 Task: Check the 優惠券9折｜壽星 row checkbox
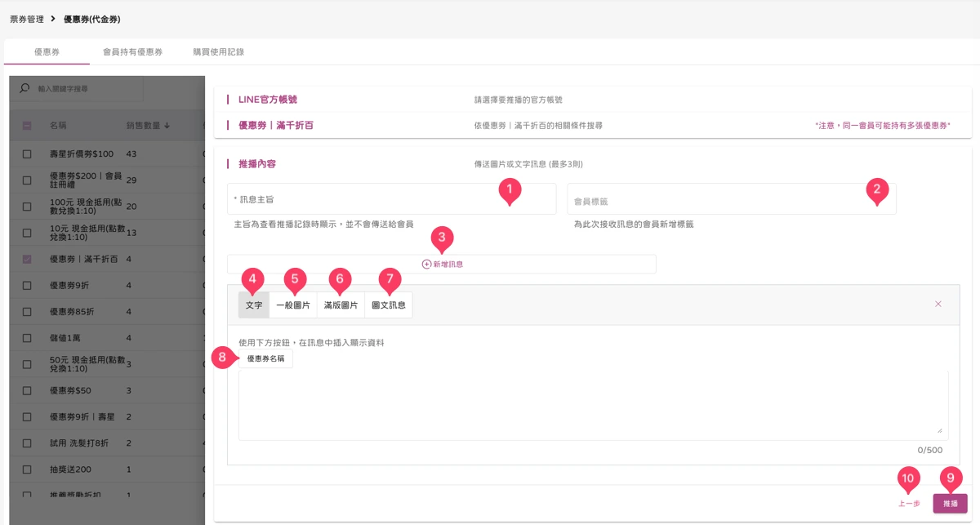point(27,416)
